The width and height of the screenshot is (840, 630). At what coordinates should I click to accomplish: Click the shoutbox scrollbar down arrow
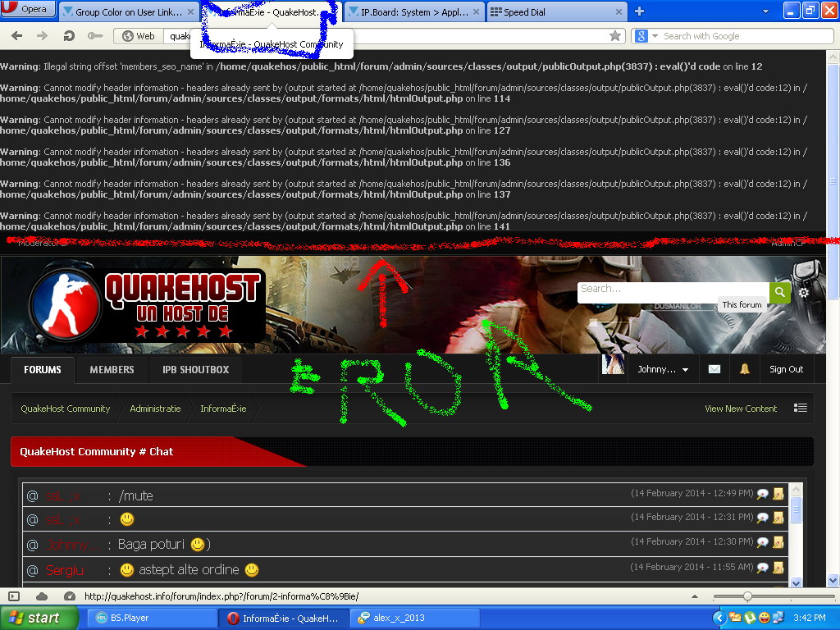[x=796, y=583]
